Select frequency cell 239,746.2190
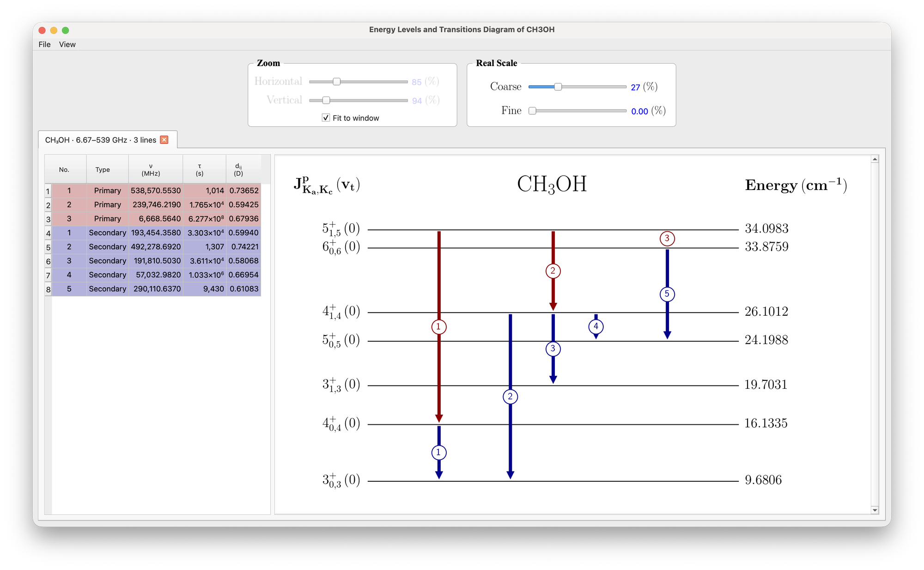The image size is (924, 570). click(x=156, y=205)
